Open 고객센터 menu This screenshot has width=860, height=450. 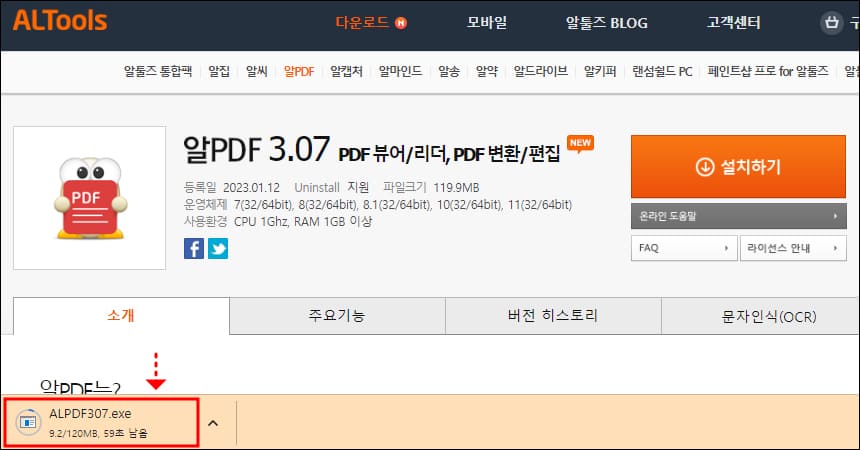(x=733, y=23)
